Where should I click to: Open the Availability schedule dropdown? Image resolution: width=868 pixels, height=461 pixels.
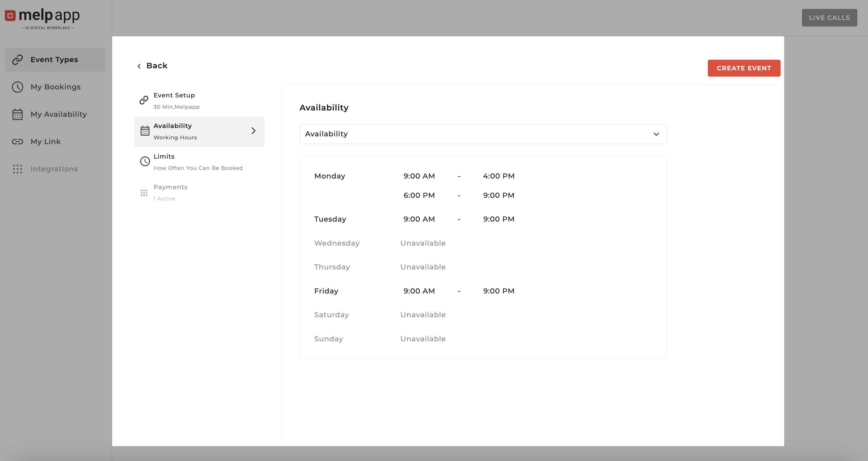point(482,134)
